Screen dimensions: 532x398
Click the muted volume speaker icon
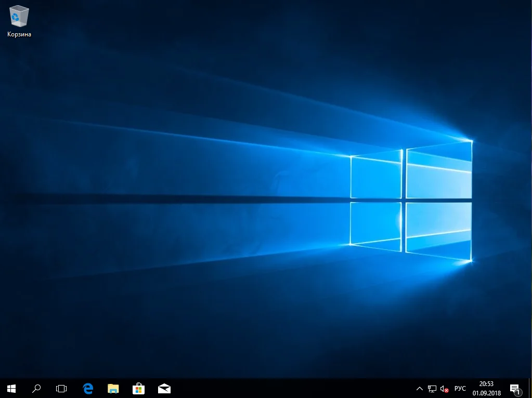point(444,389)
